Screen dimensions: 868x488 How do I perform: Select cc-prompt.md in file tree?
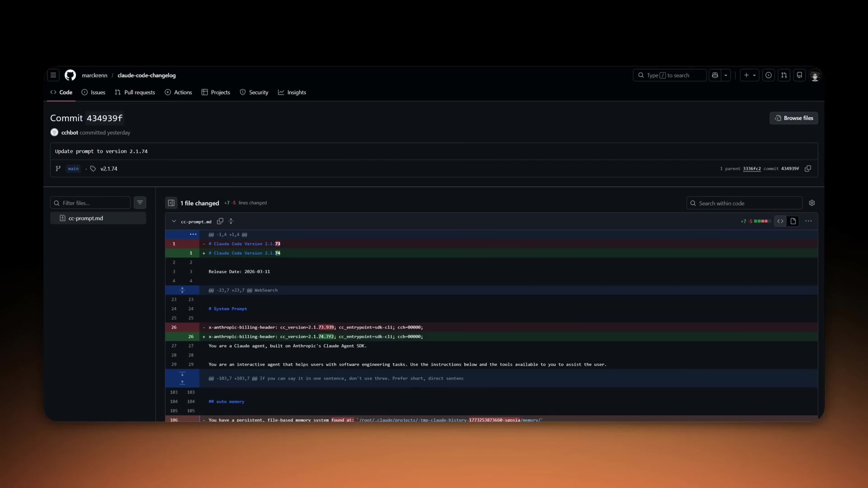[86, 218]
